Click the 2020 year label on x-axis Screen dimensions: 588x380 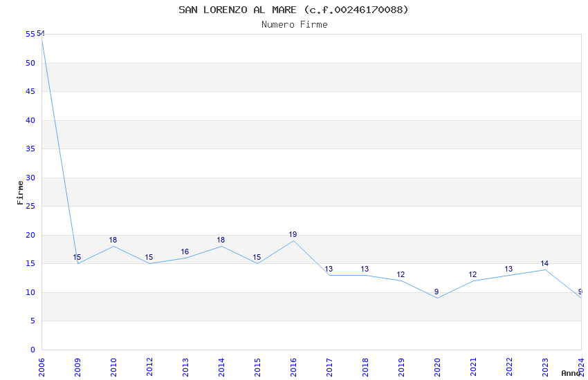tap(437, 366)
